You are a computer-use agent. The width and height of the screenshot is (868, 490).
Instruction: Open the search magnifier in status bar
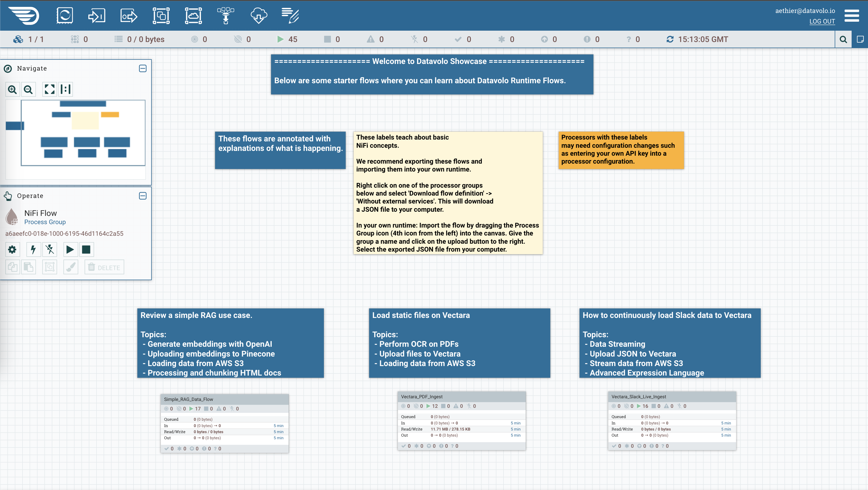(x=843, y=39)
